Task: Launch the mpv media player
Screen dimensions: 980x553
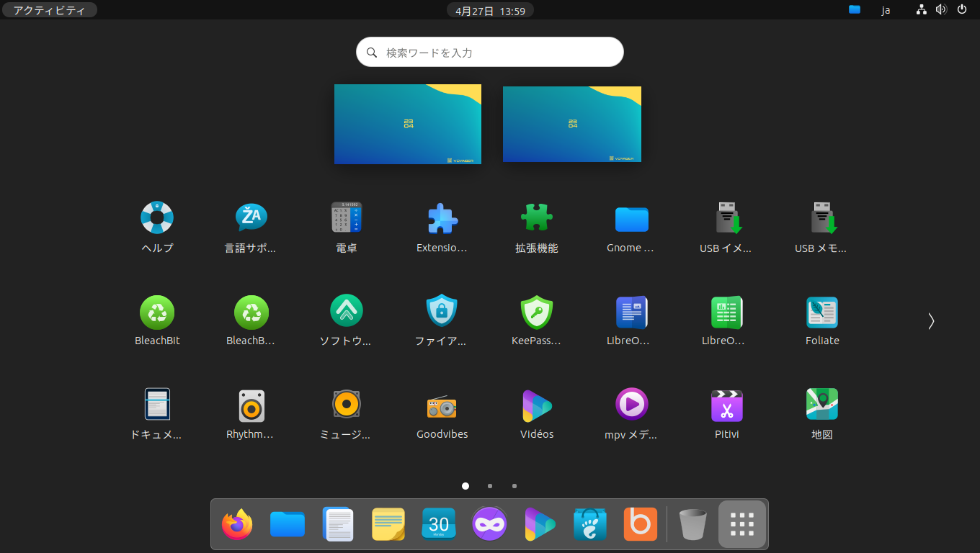Action: (x=631, y=405)
